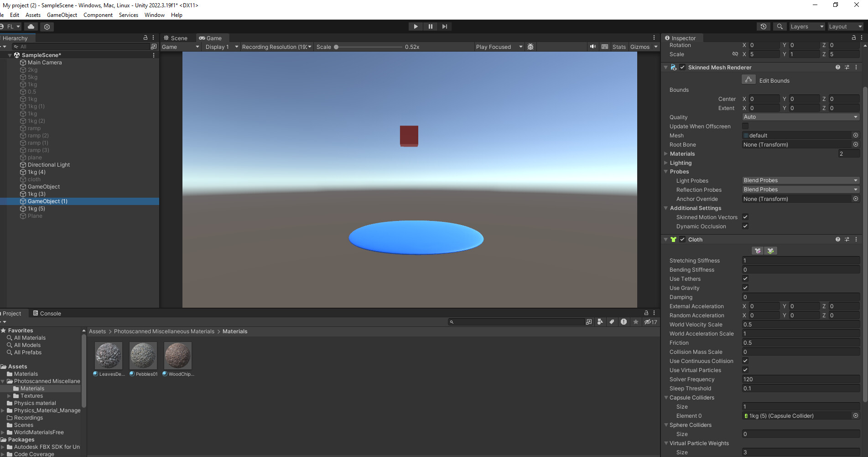This screenshot has height=457, width=868.
Task: Toggle the Use Gravity checkbox
Action: click(x=745, y=288)
